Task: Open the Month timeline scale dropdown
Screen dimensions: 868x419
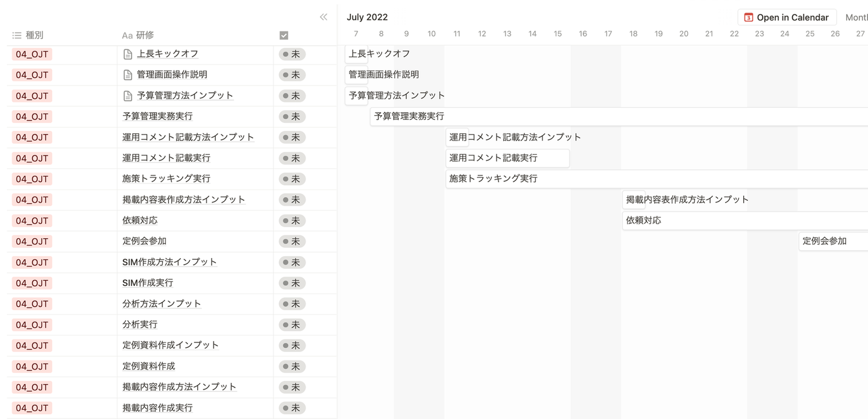Action: click(856, 17)
